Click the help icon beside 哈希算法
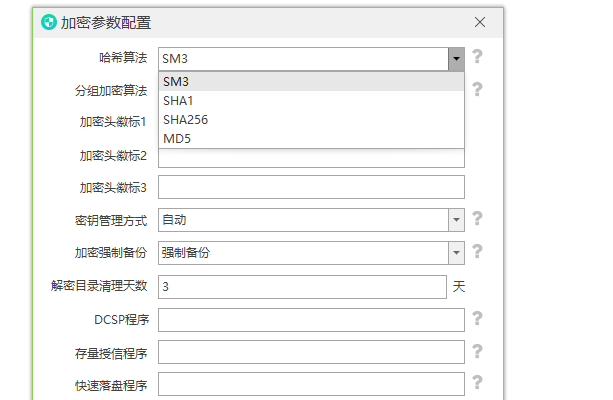 [x=478, y=57]
